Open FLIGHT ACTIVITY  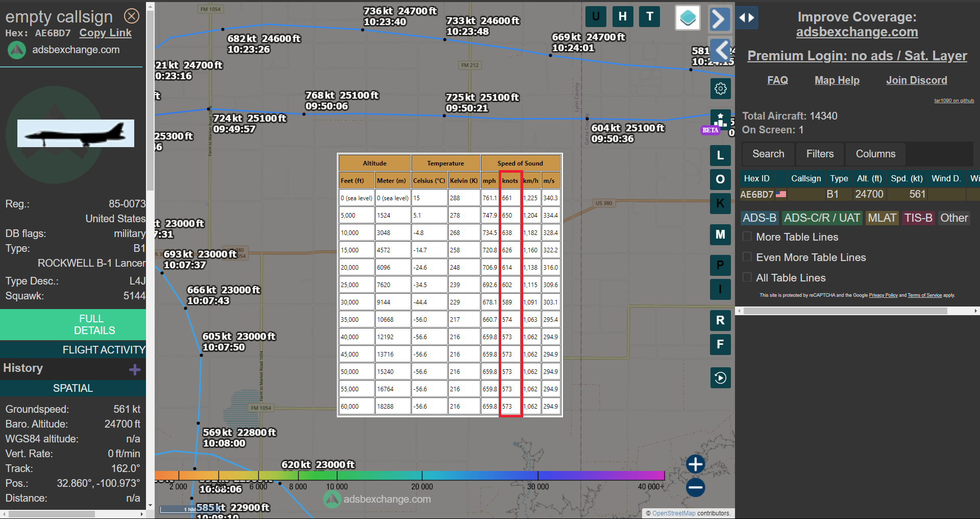coord(73,350)
